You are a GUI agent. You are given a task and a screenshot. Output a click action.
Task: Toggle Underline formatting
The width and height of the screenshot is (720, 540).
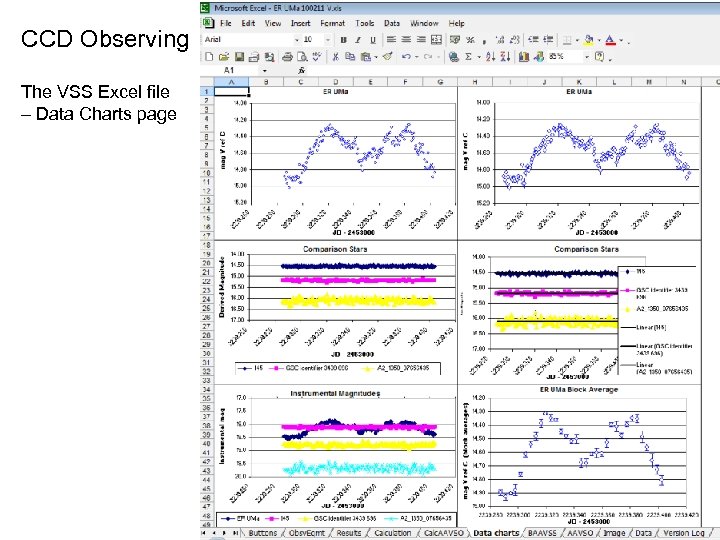click(373, 40)
